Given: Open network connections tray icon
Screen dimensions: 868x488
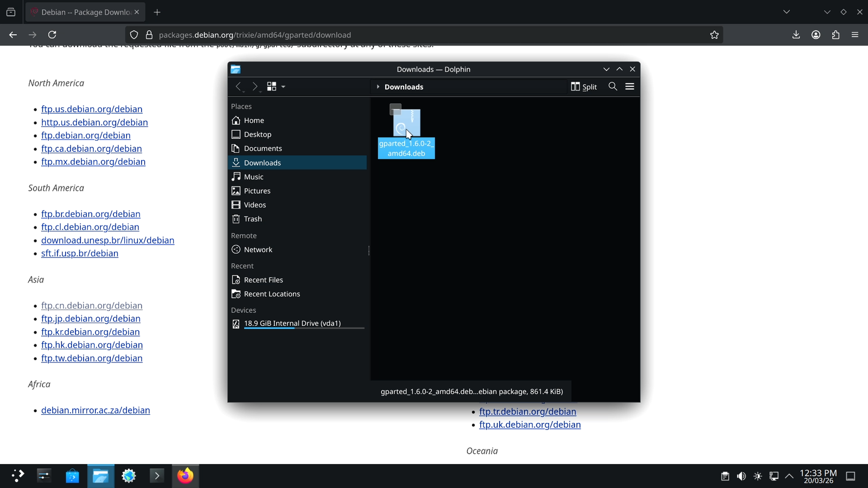Looking at the screenshot, I should pos(774,476).
